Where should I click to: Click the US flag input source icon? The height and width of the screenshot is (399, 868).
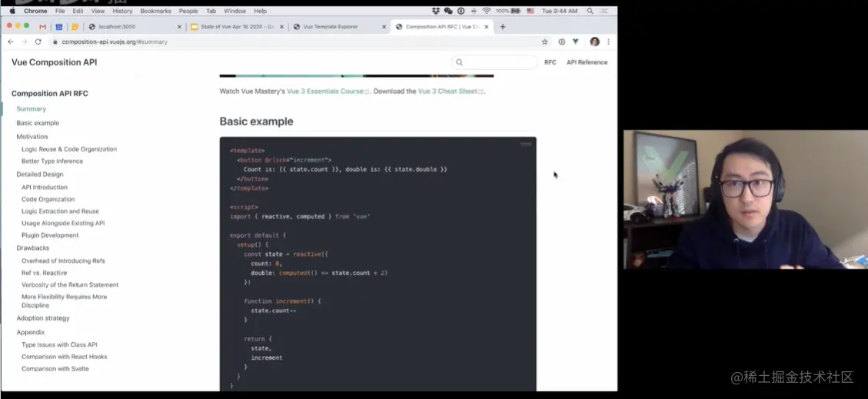(x=530, y=11)
